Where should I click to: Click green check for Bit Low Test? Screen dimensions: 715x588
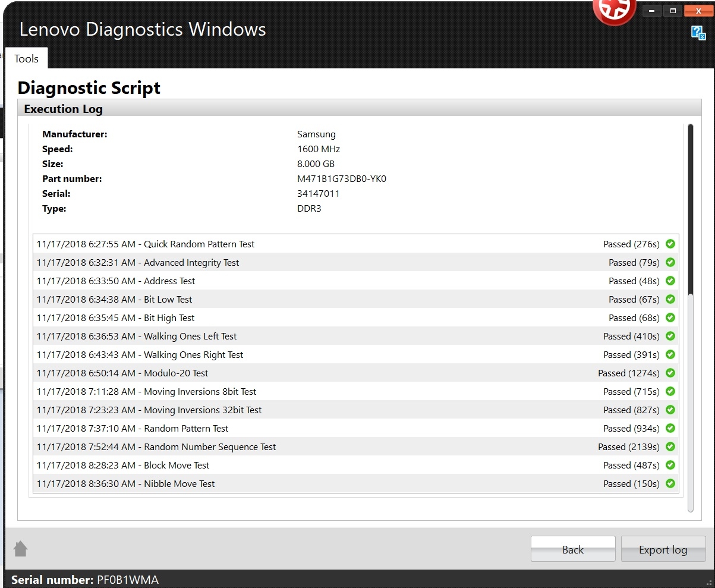coord(670,299)
